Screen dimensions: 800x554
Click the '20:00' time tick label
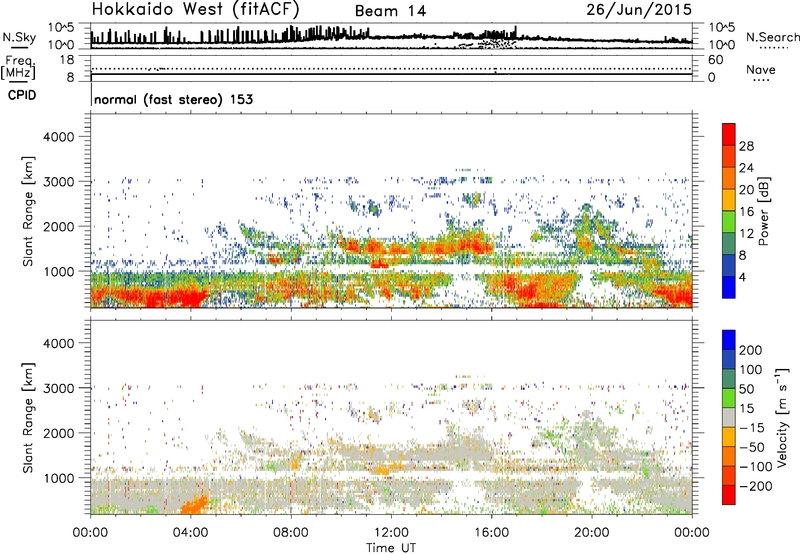(591, 533)
